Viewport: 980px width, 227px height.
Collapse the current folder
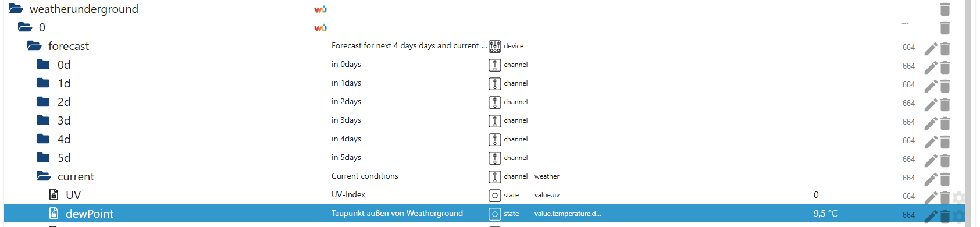(44, 176)
